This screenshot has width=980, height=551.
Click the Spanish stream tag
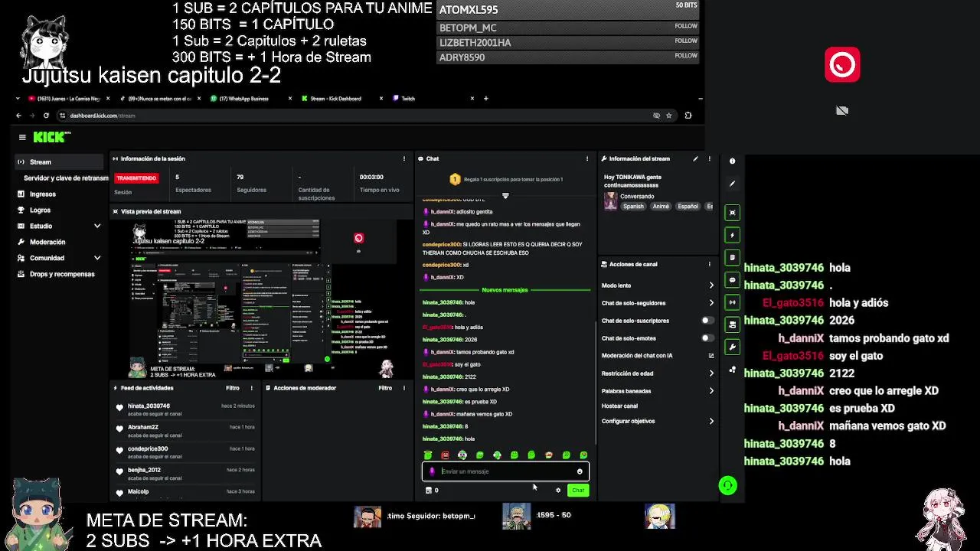point(633,207)
